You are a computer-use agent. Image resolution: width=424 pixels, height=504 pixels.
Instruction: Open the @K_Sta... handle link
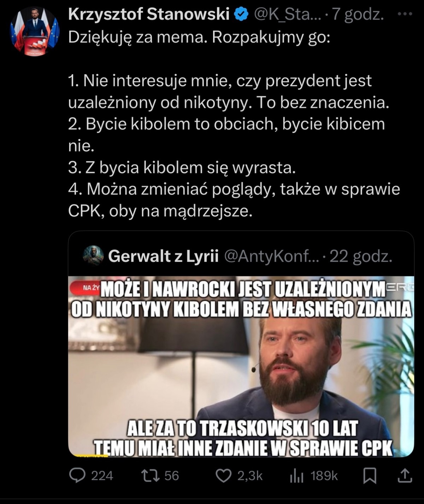[287, 15]
